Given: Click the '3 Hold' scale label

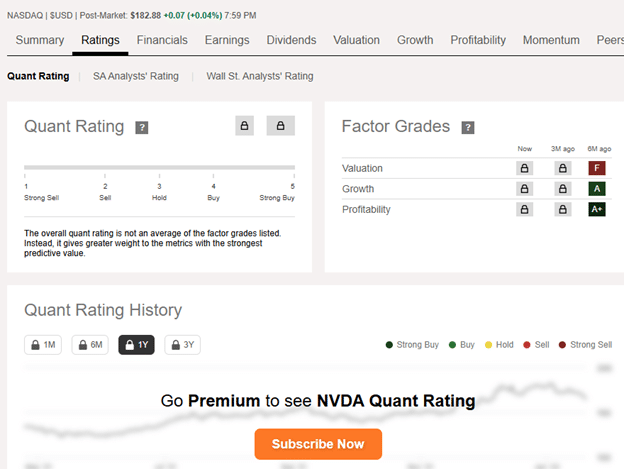Looking at the screenshot, I should point(159,192).
